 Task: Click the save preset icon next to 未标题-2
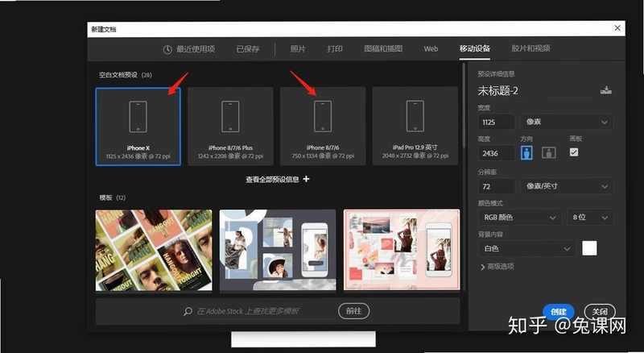coord(606,90)
